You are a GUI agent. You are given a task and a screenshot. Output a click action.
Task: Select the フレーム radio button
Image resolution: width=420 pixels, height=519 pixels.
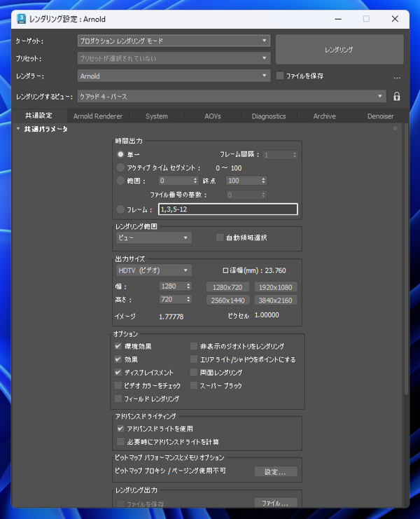[x=120, y=209]
